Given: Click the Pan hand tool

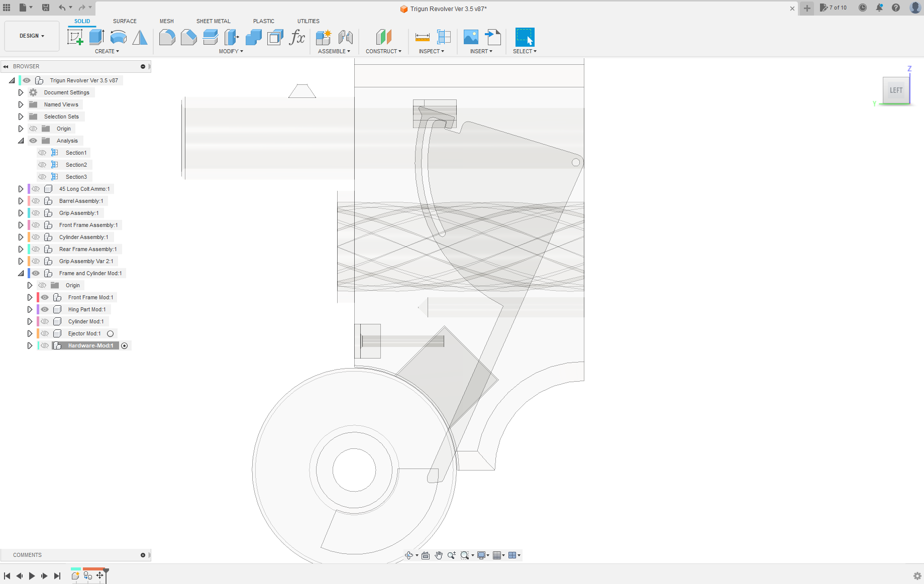Looking at the screenshot, I should pos(439,555).
